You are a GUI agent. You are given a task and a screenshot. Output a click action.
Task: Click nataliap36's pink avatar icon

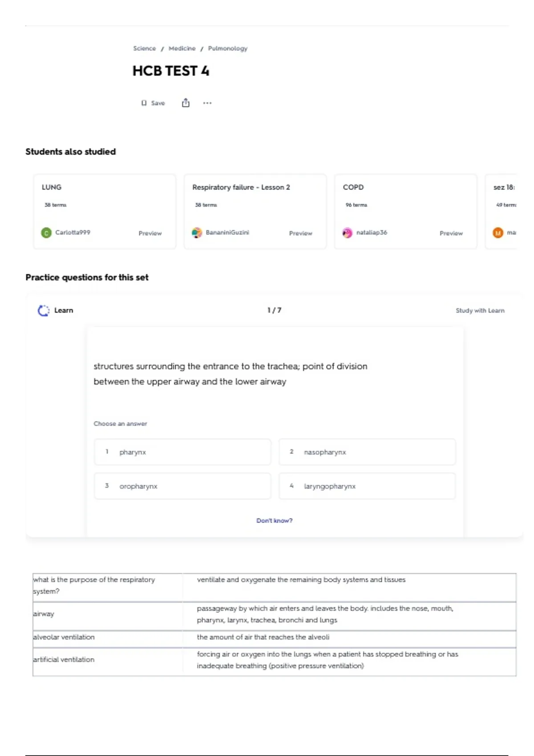coord(347,233)
